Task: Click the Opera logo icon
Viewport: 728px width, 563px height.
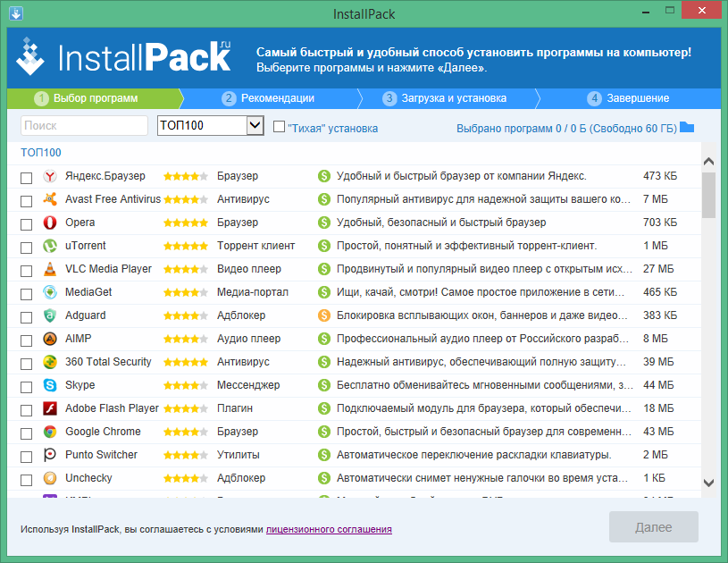Action: 50,223
